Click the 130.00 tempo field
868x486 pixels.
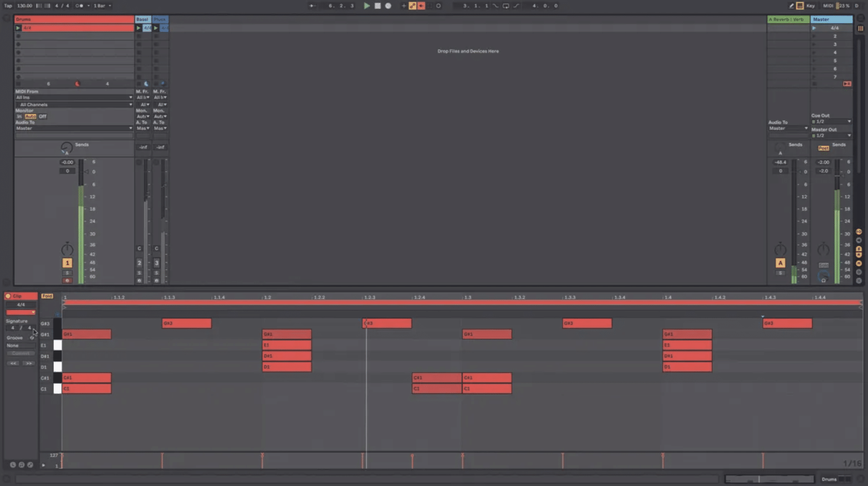pos(25,6)
